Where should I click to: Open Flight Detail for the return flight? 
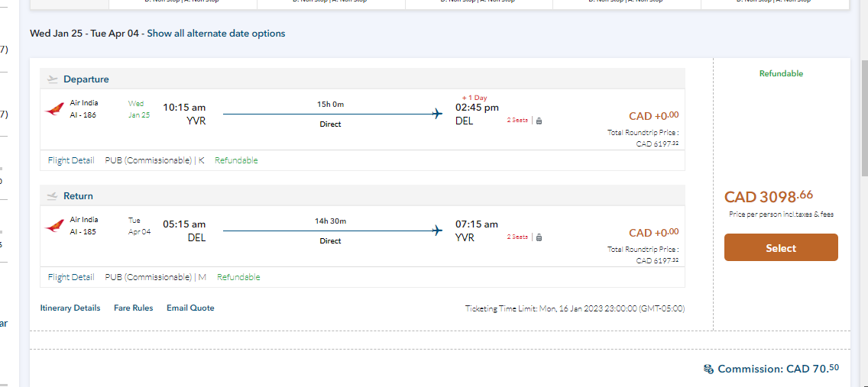pos(71,277)
